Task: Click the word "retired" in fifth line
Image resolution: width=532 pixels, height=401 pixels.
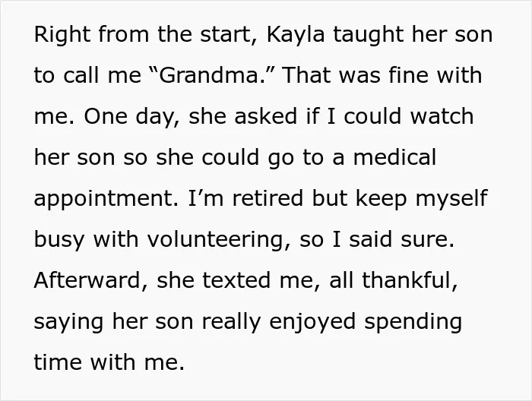Action: (x=268, y=198)
